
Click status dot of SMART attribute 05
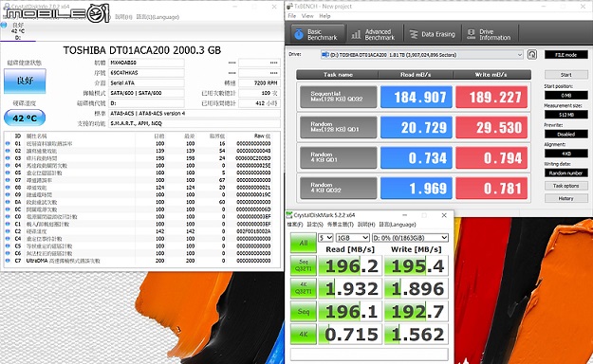click(x=8, y=173)
